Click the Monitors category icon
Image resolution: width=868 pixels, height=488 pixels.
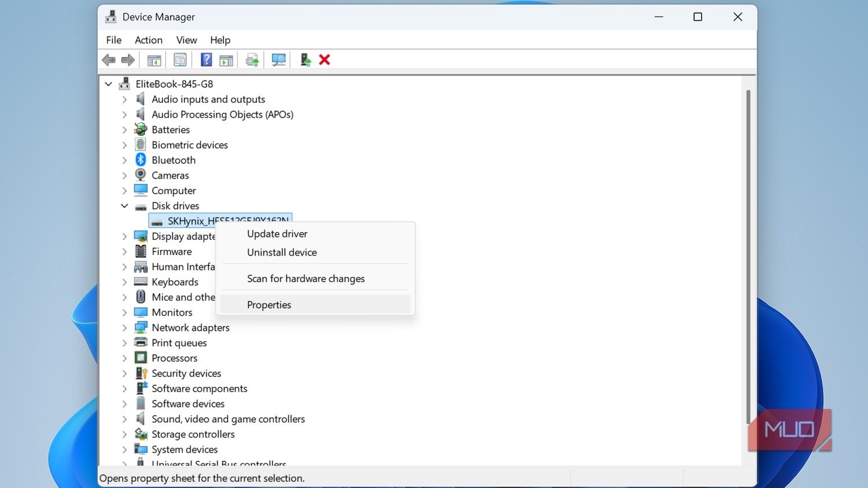coord(141,312)
